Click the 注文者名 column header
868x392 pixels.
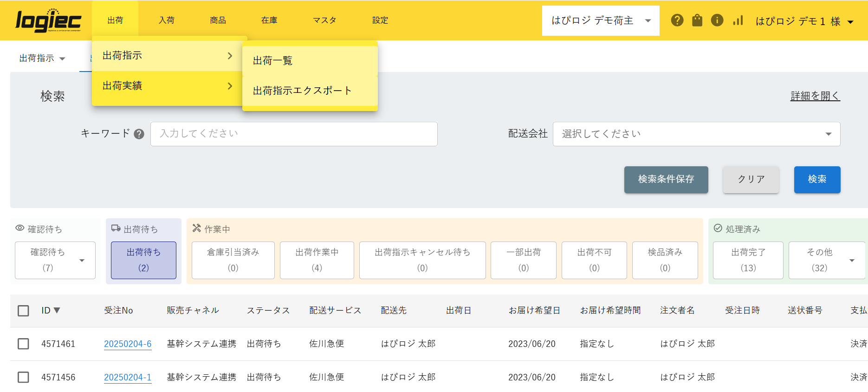(x=677, y=310)
